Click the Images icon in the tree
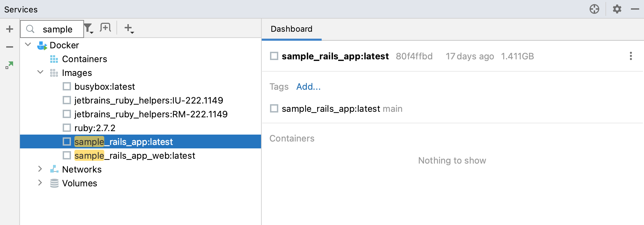Viewport: 644px width, 225px height. (54, 73)
